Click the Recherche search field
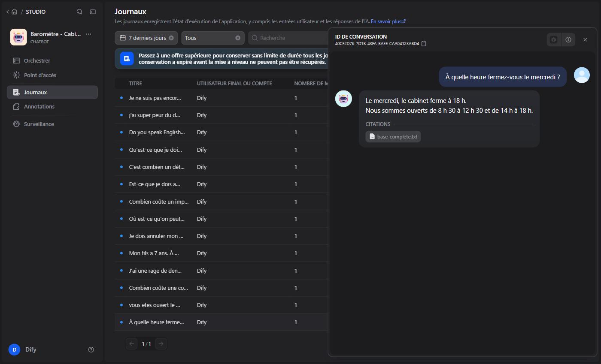The height and width of the screenshot is (364, 601). coord(288,38)
